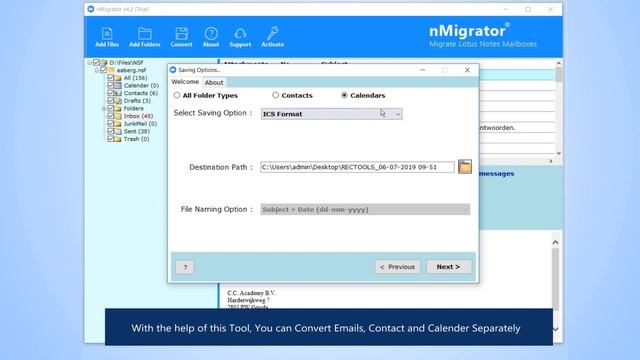The height and width of the screenshot is (360, 640).
Task: Click the Next > button
Action: (x=449, y=267)
